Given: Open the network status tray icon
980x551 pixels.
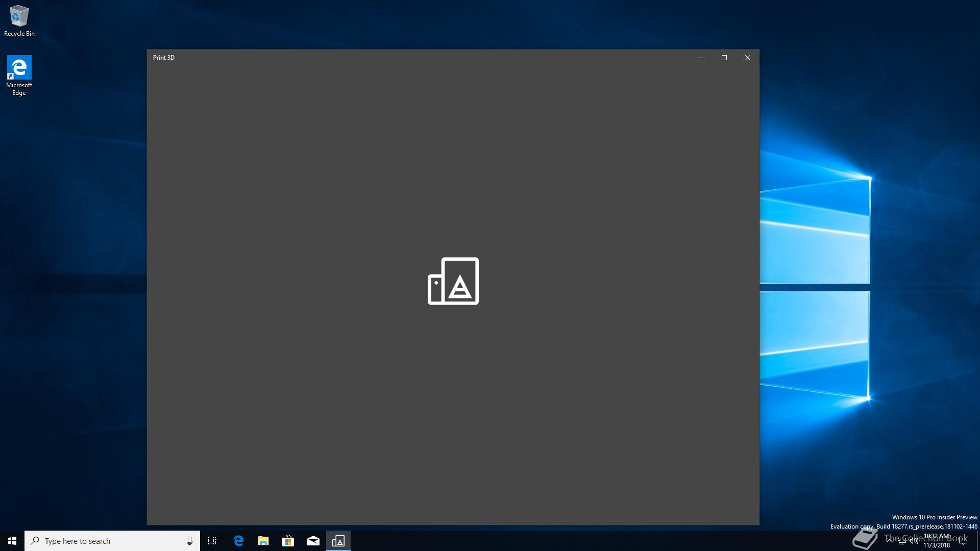Looking at the screenshot, I should [x=902, y=541].
